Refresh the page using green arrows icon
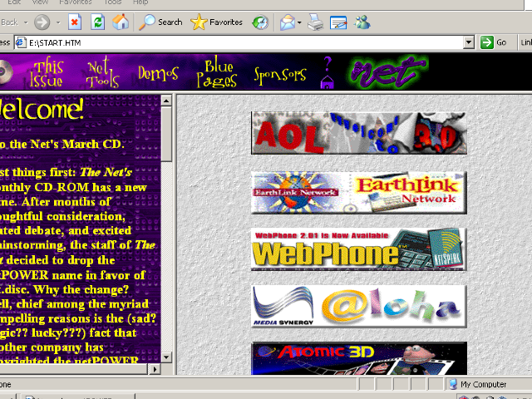 point(98,22)
